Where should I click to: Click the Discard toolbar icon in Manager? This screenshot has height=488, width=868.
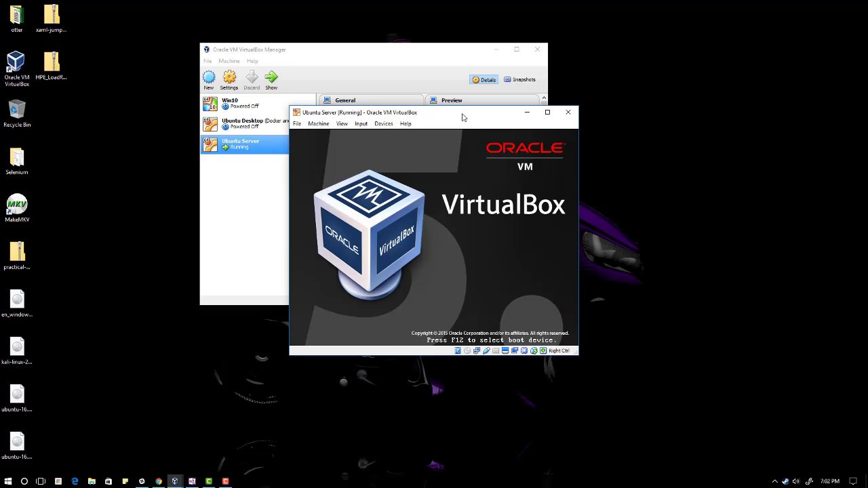point(252,80)
